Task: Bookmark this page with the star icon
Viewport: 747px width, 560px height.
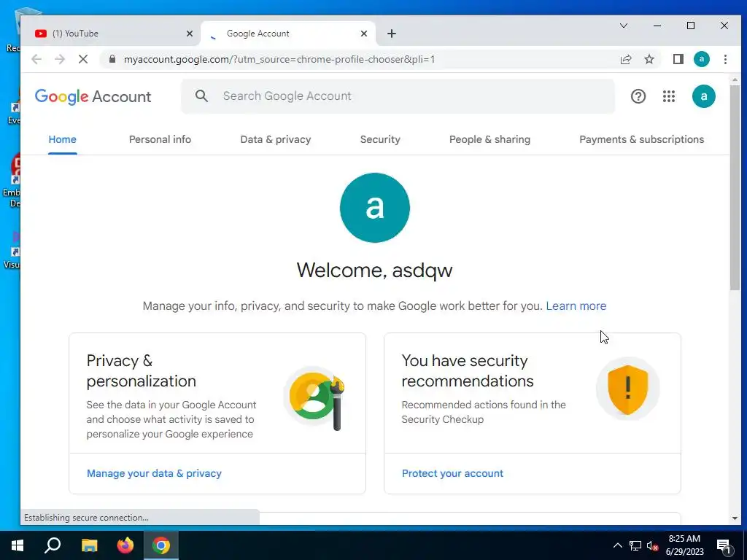Action: click(649, 59)
